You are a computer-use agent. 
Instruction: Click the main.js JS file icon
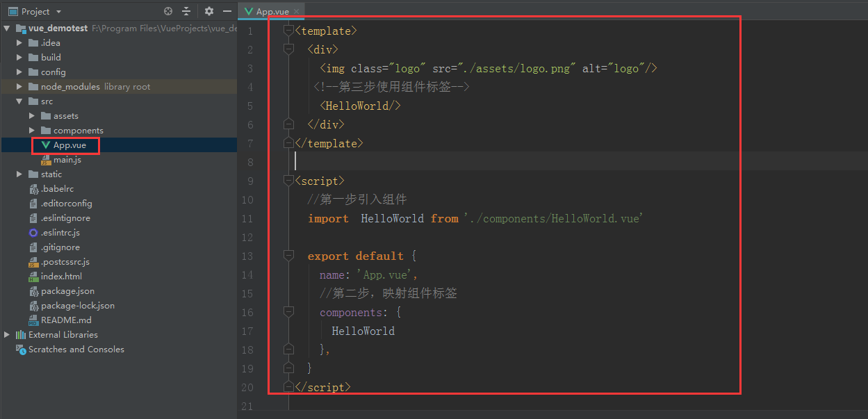pyautogui.click(x=46, y=160)
